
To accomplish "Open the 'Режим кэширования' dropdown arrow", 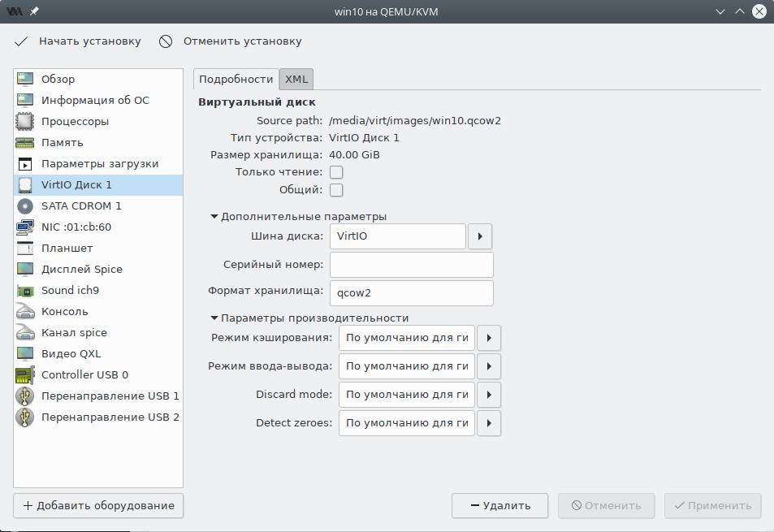I will click(x=488, y=338).
